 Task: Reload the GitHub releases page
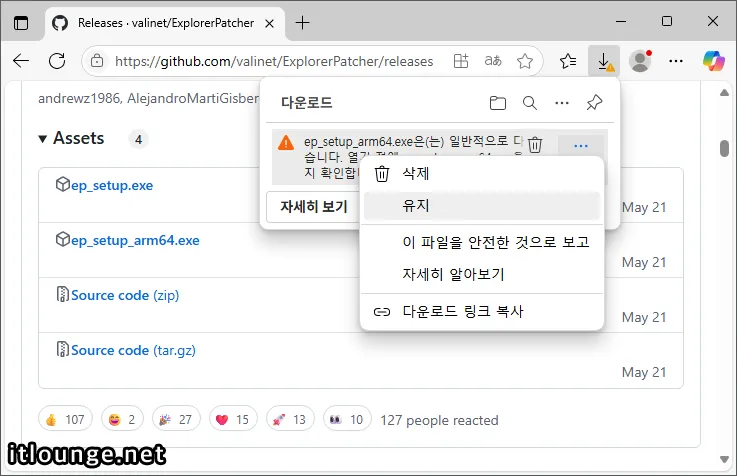57,61
